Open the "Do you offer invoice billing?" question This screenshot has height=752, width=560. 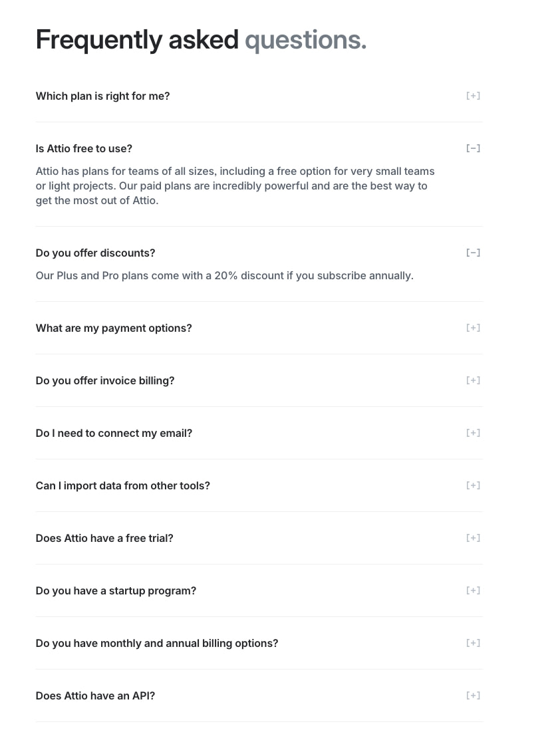point(105,380)
